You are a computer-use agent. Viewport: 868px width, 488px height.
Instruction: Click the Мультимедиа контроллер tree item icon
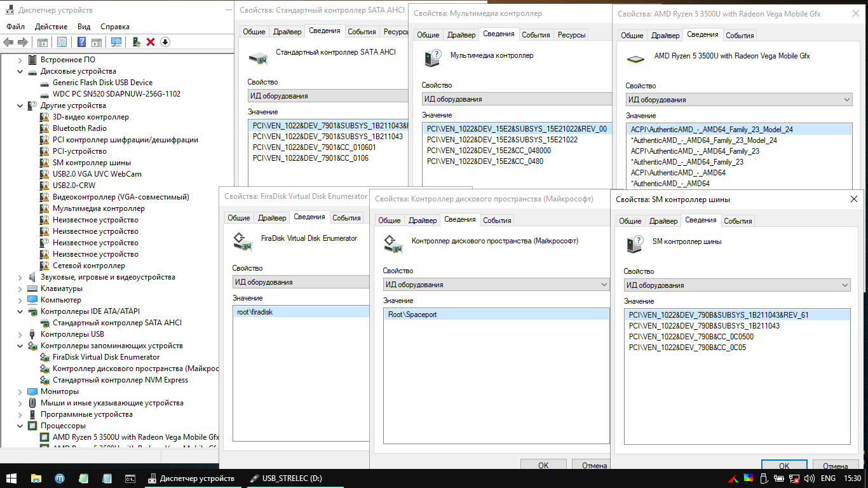[x=44, y=208]
